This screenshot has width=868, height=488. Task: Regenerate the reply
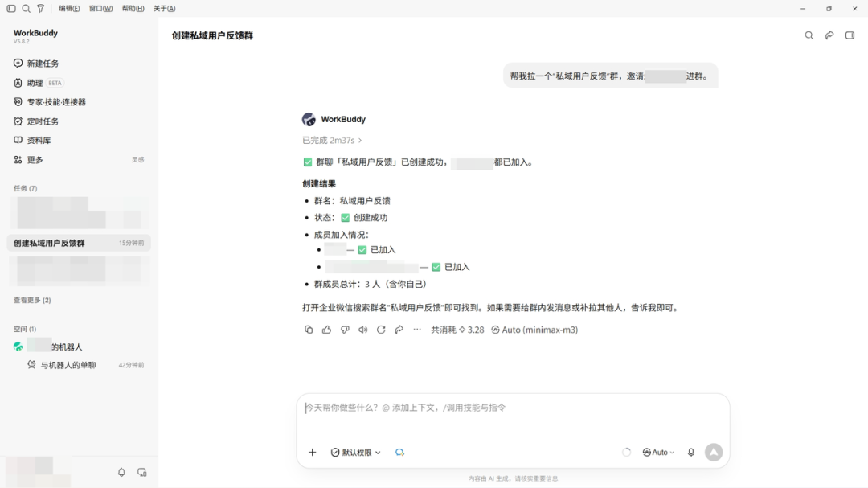[x=381, y=330]
